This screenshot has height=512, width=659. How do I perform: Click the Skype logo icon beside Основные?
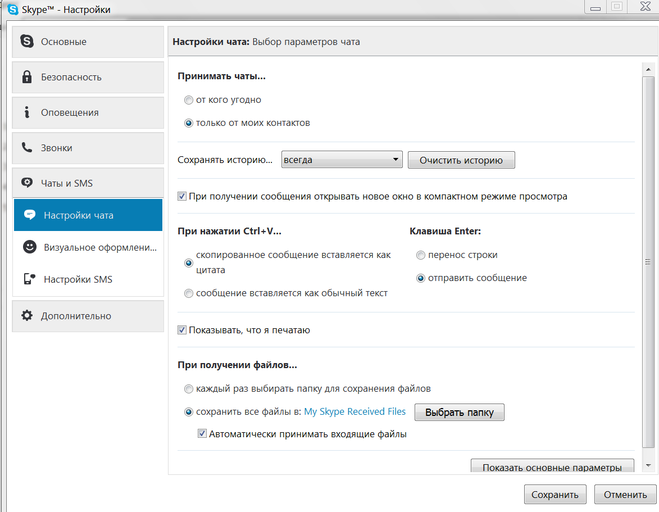point(27,41)
